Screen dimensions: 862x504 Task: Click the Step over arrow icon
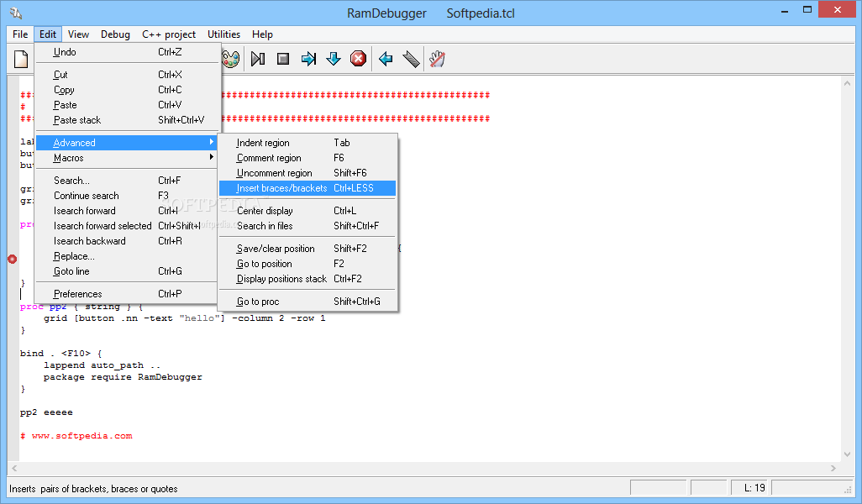[308, 59]
